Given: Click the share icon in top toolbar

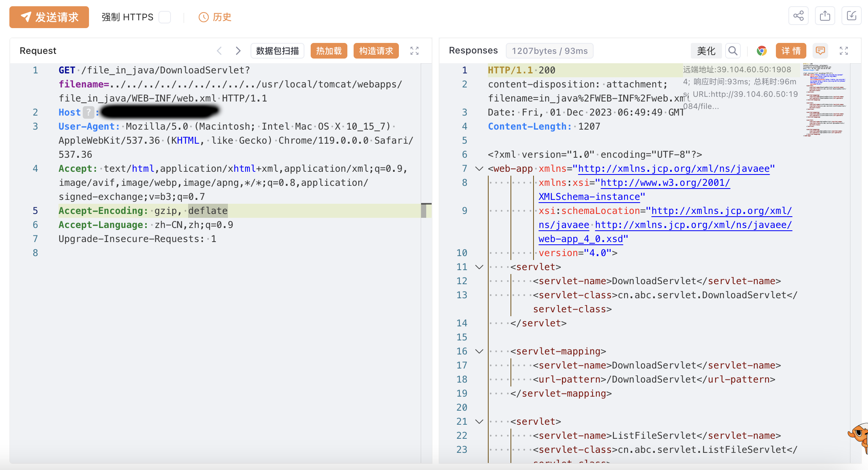Looking at the screenshot, I should [x=798, y=16].
